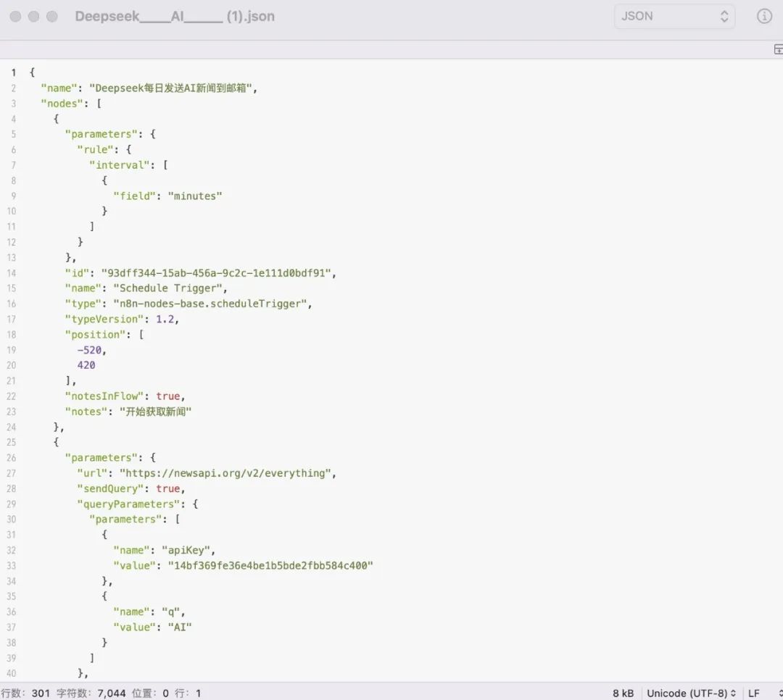Open the LF line ending selector

point(757,693)
